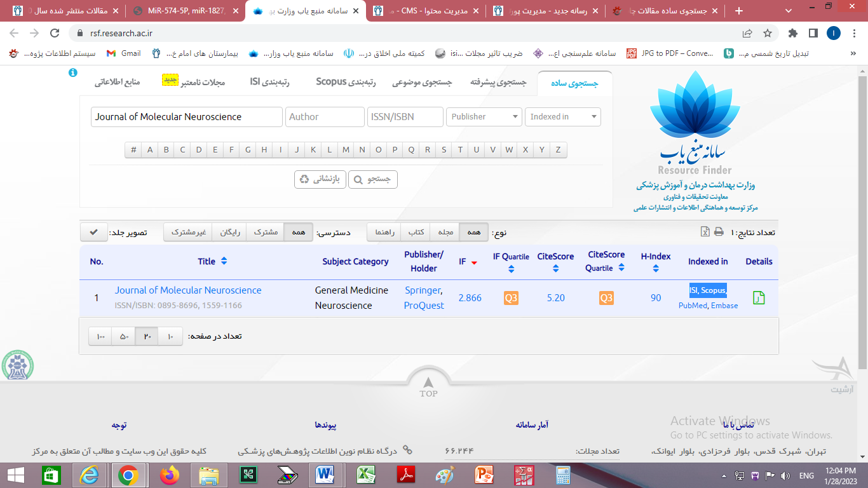
Task: Select رایگان in the access filter
Action: (229, 233)
